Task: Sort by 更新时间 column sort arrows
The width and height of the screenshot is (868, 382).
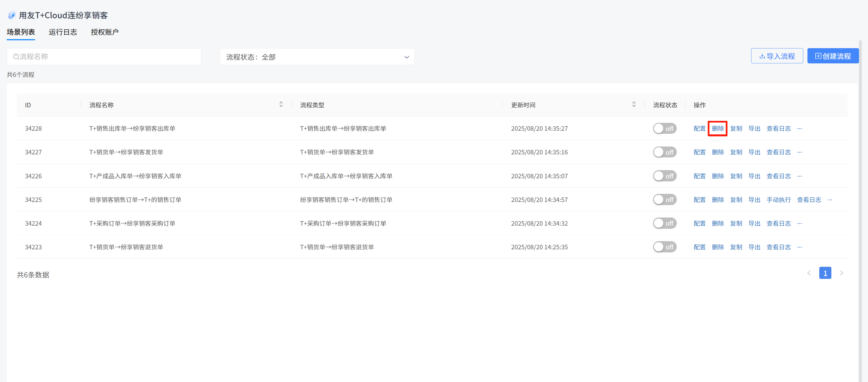Action: 634,105
